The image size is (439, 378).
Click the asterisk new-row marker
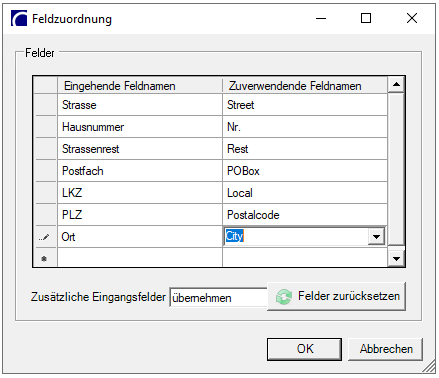pyautogui.click(x=44, y=259)
